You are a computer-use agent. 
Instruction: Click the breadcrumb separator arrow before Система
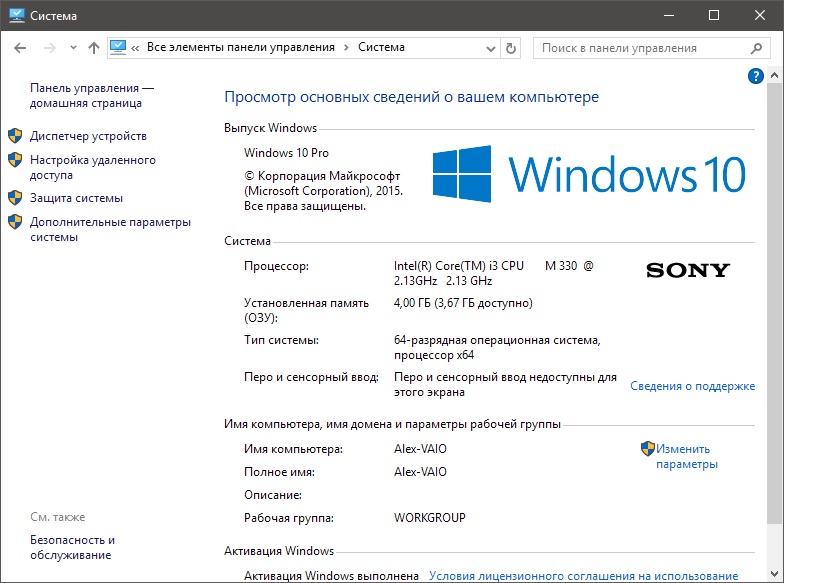coord(346,48)
